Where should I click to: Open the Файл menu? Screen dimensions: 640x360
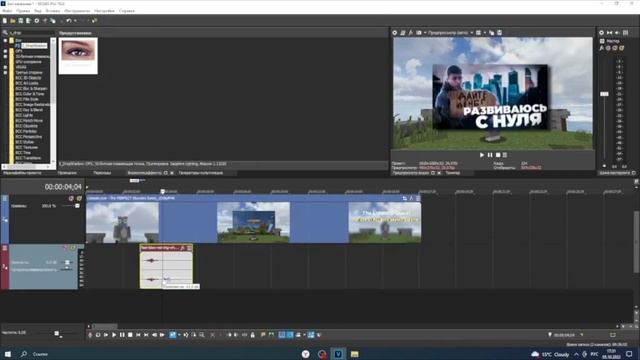pos(7,11)
